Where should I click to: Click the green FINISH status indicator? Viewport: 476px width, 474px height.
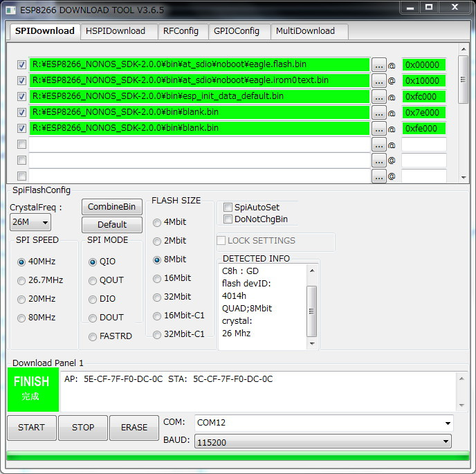coord(33,390)
